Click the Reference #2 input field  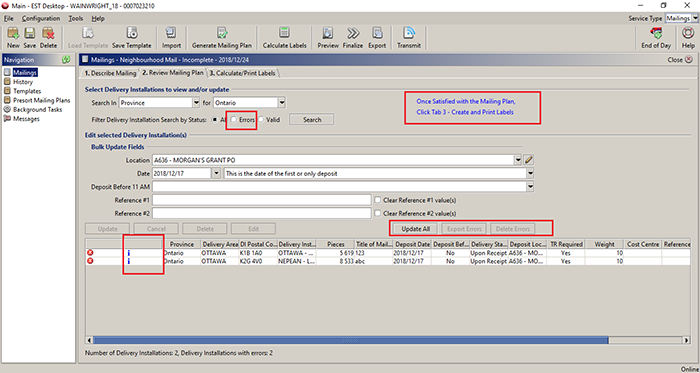pyautogui.click(x=262, y=213)
